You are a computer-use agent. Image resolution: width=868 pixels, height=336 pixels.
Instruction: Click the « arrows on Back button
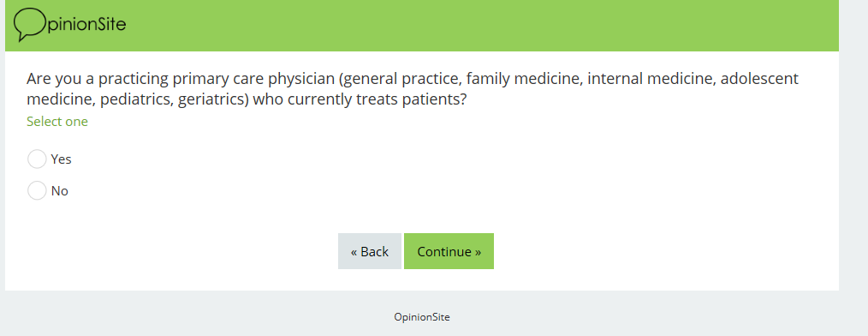click(354, 252)
